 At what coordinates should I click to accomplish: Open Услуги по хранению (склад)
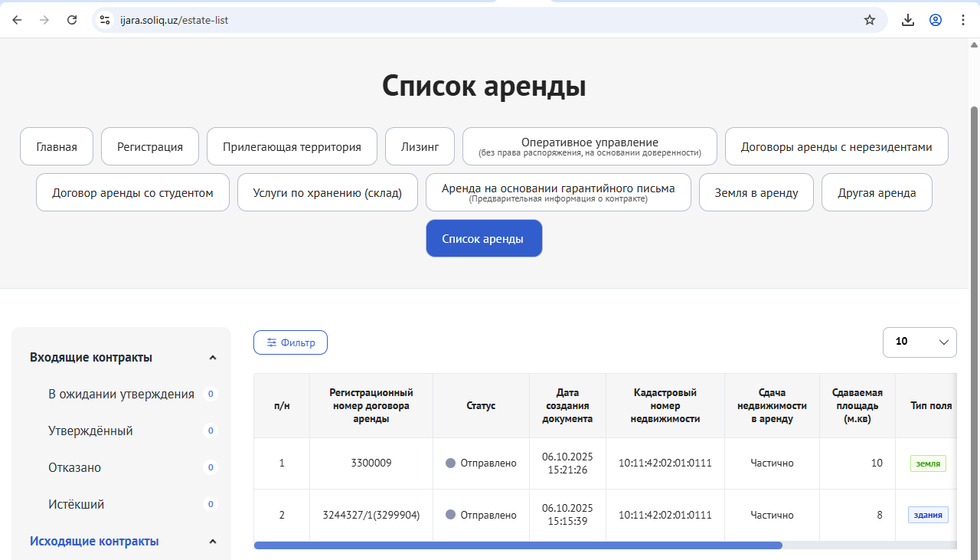click(328, 192)
